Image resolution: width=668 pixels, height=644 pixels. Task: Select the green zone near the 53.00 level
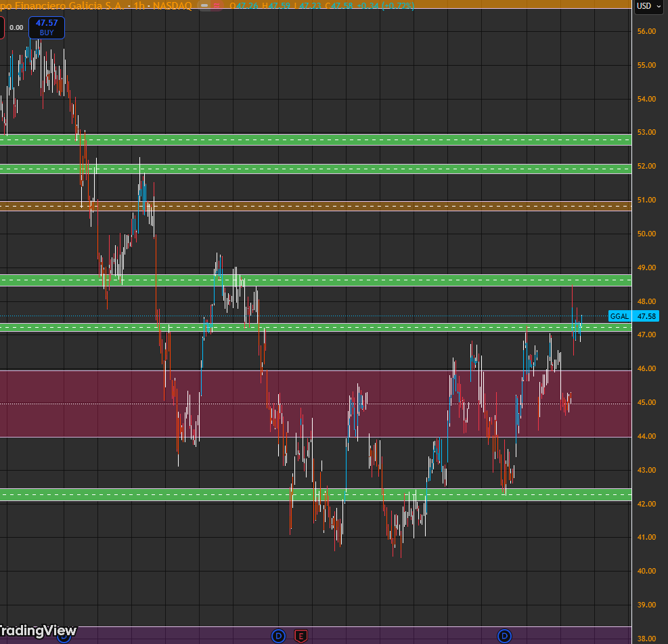[x=315, y=139]
